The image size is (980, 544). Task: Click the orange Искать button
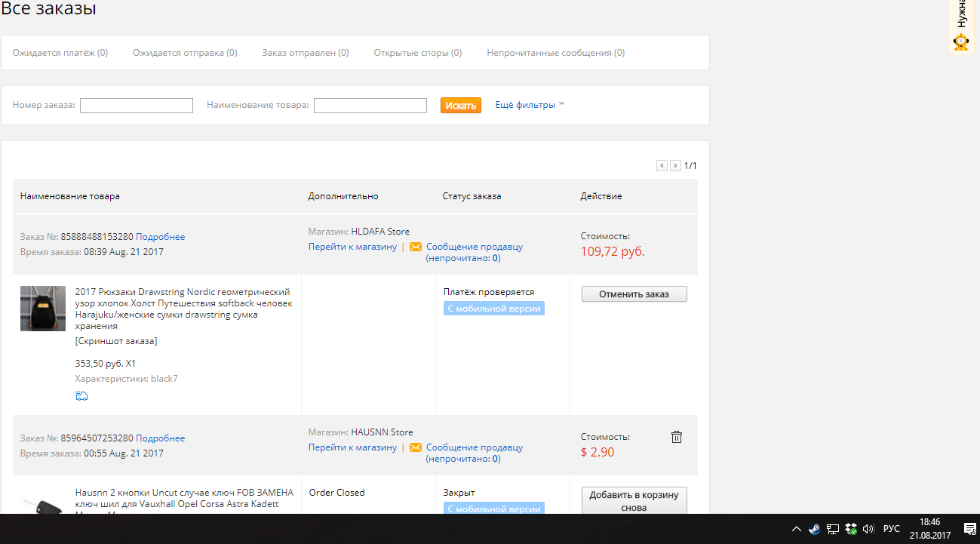coord(461,106)
